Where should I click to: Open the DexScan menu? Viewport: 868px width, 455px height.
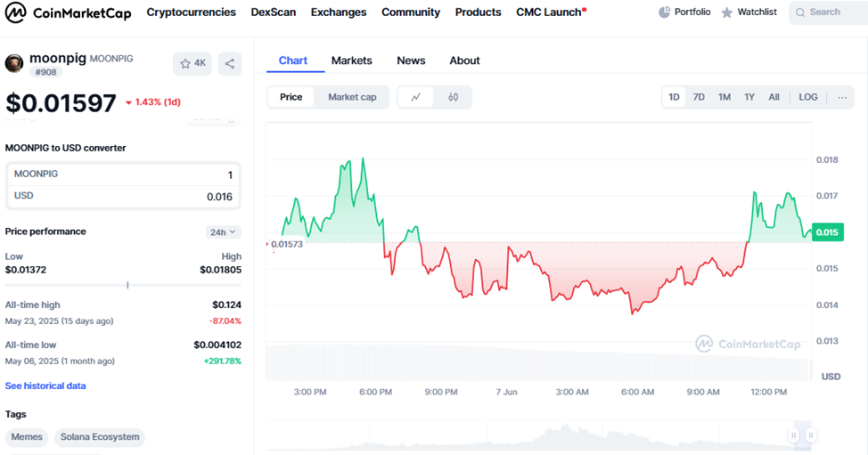(274, 12)
